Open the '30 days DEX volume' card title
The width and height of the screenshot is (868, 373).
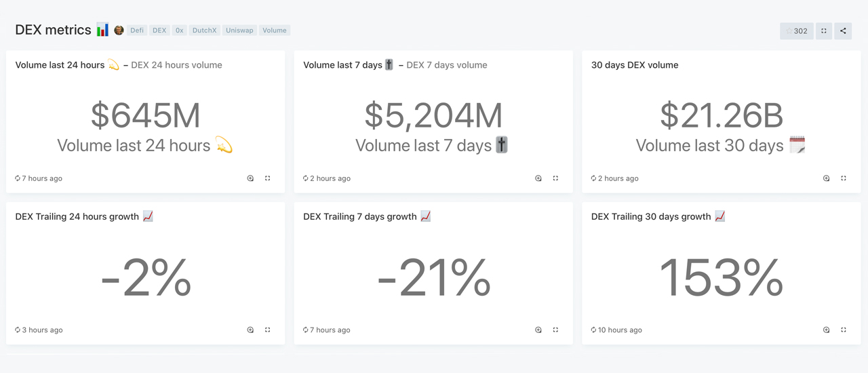point(635,65)
